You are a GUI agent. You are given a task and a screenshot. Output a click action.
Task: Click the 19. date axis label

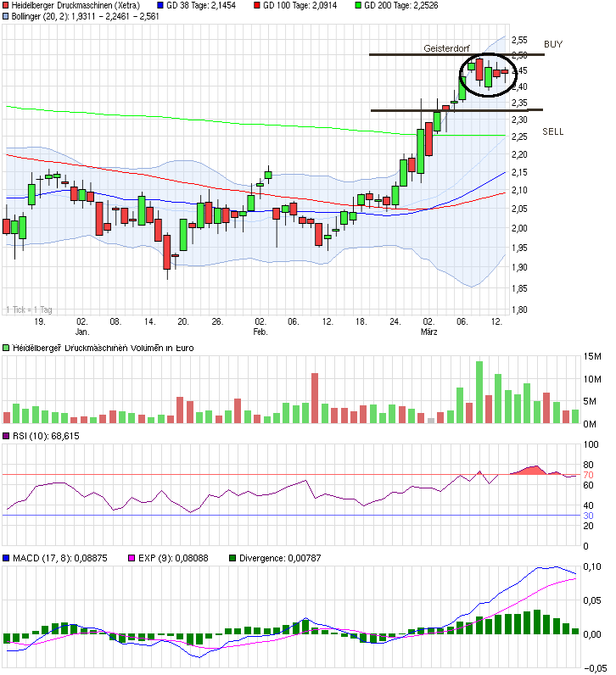click(40, 321)
